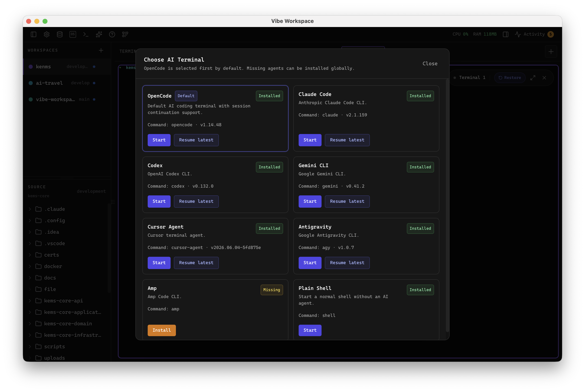
Task: Add a new workspace with the plus icon
Action: pyautogui.click(x=101, y=50)
